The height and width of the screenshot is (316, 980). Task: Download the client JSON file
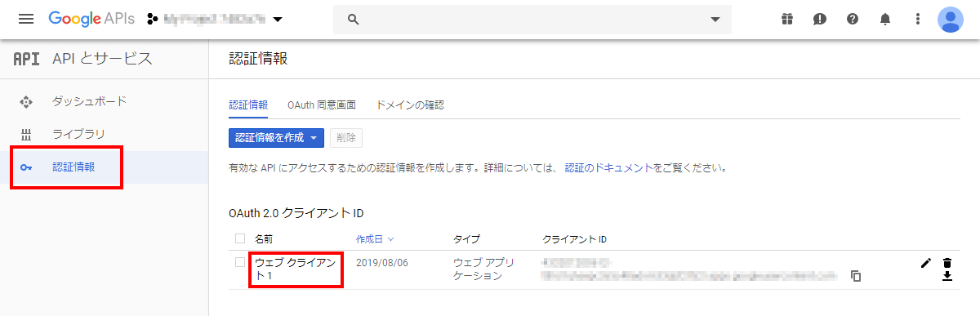click(x=947, y=276)
